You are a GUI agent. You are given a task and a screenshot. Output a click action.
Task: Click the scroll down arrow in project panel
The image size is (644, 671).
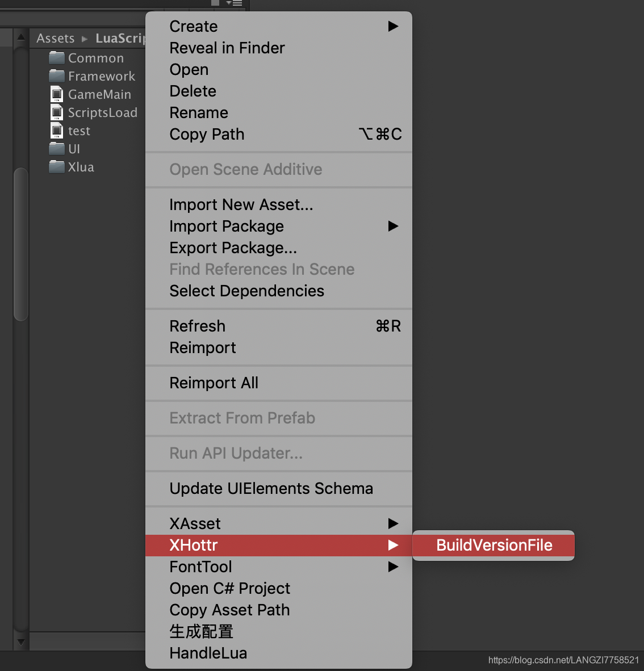pyautogui.click(x=21, y=642)
